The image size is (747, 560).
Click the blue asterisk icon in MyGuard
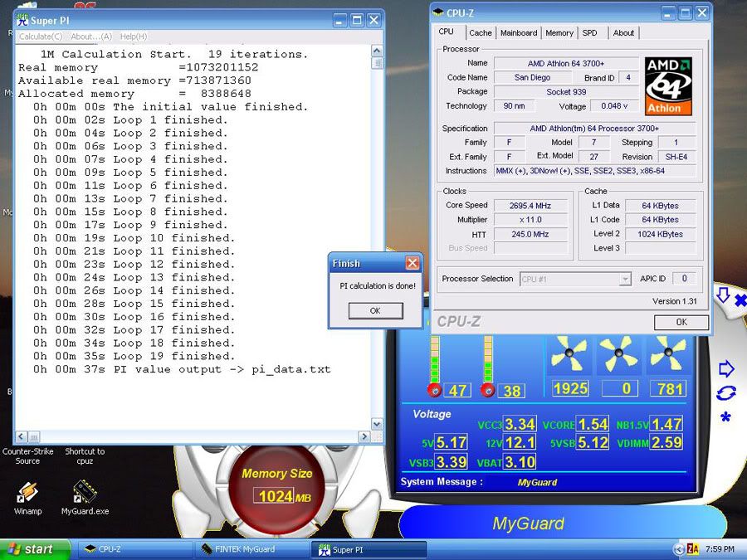[725, 417]
